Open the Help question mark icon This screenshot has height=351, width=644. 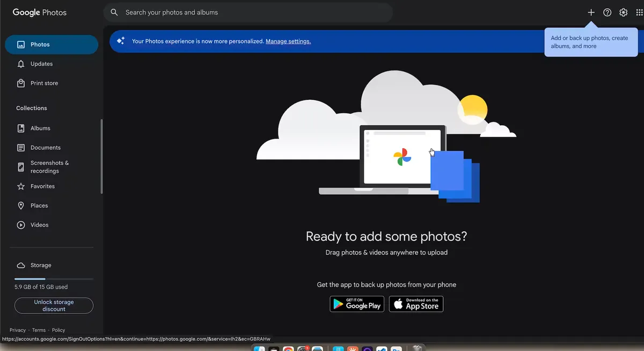point(607,12)
